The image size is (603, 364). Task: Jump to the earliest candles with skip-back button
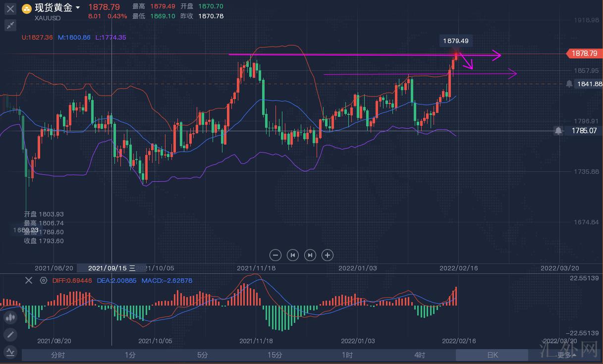pyautogui.click(x=293, y=255)
